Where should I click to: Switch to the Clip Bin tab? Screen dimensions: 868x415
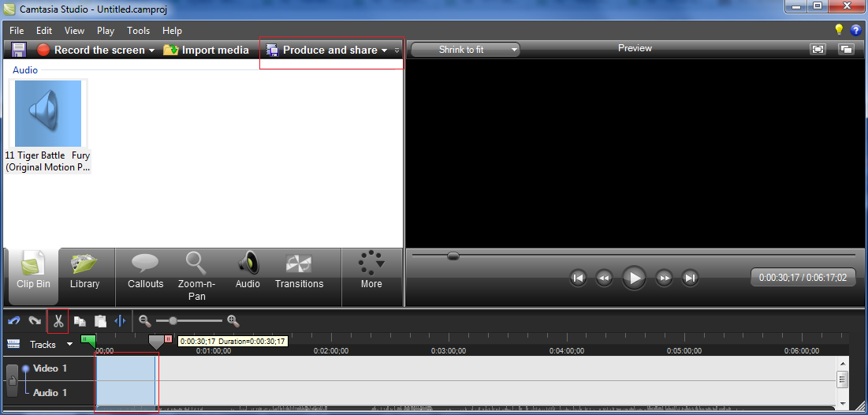click(33, 277)
